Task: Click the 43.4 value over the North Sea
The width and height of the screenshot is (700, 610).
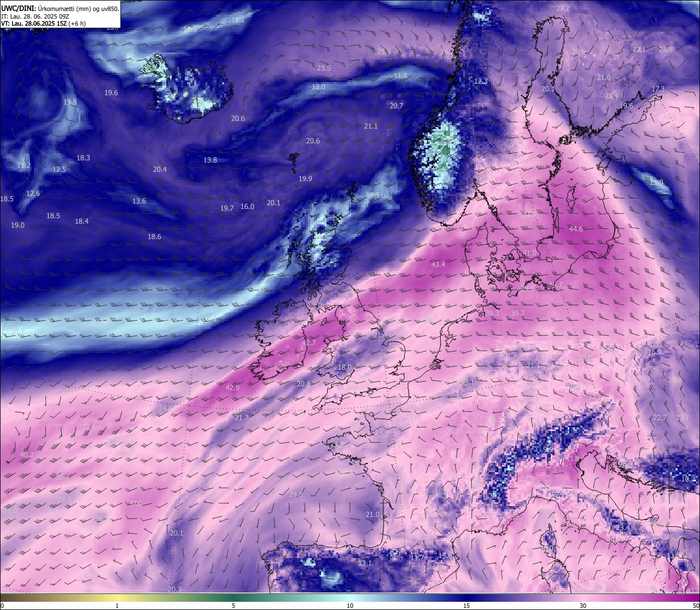Action: pyautogui.click(x=438, y=264)
